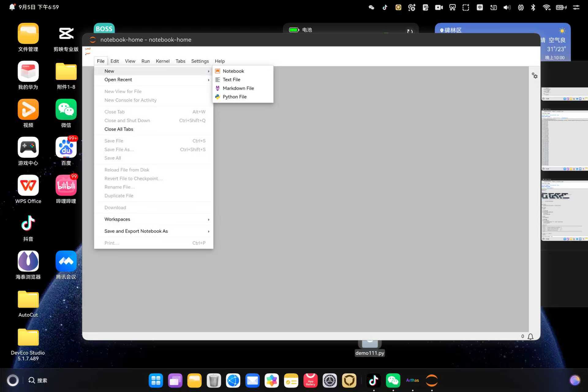Open the AI assistant orb at bottom right
Viewport: 588px width, 392px height.
(x=575, y=380)
